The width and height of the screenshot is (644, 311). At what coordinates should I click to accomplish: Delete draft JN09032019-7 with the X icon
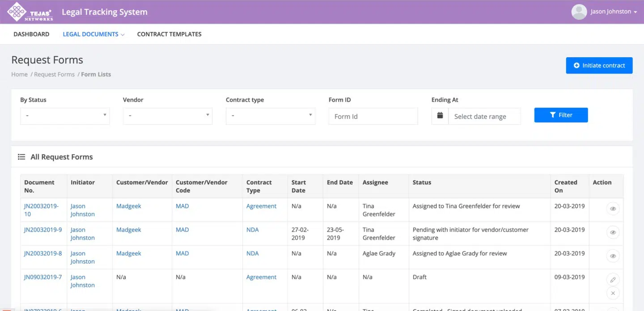pos(613,293)
